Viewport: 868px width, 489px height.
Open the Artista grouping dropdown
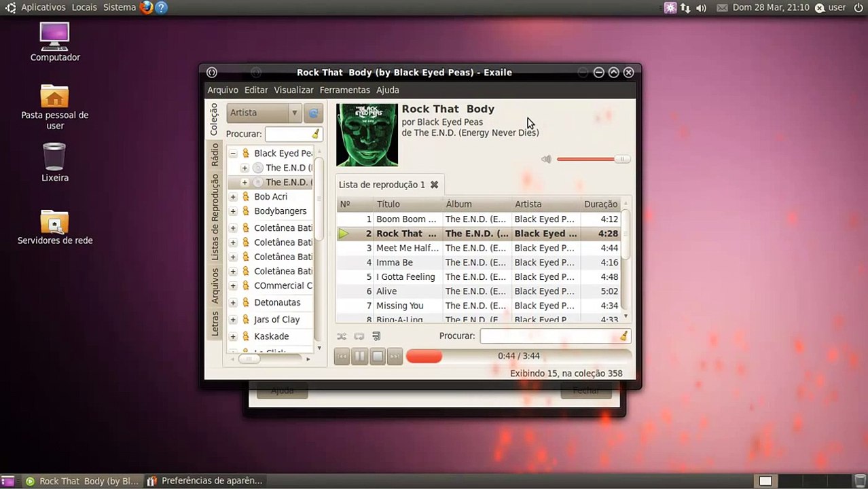pos(264,113)
